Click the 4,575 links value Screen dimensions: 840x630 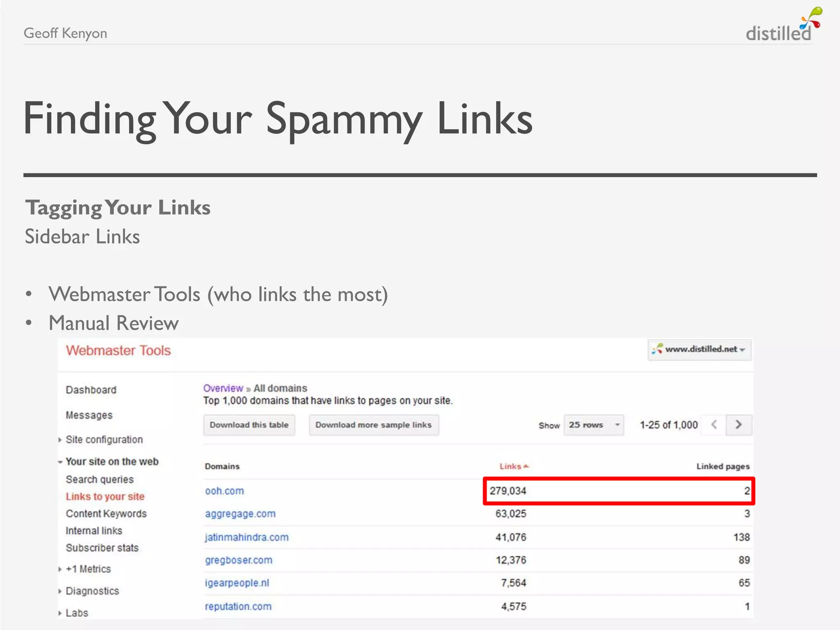514,606
